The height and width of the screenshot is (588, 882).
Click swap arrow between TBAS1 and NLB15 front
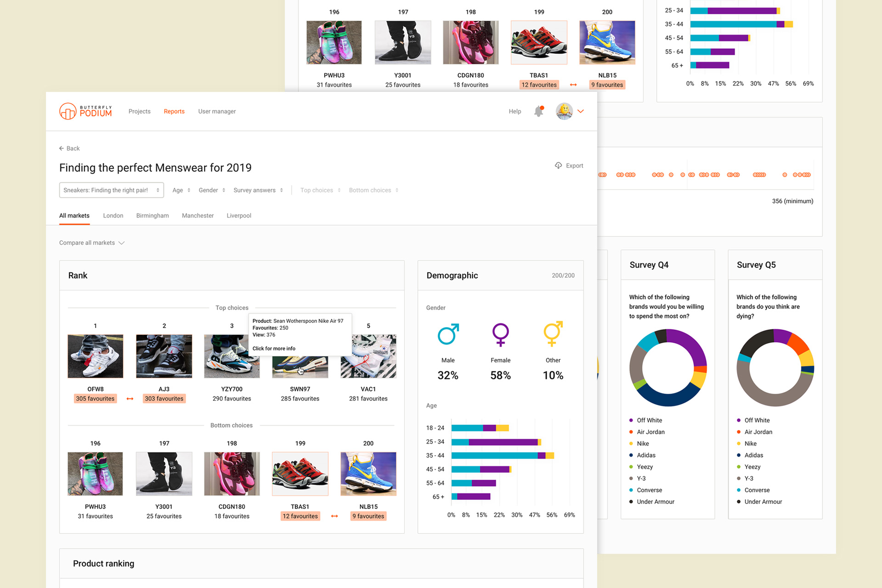(x=334, y=516)
